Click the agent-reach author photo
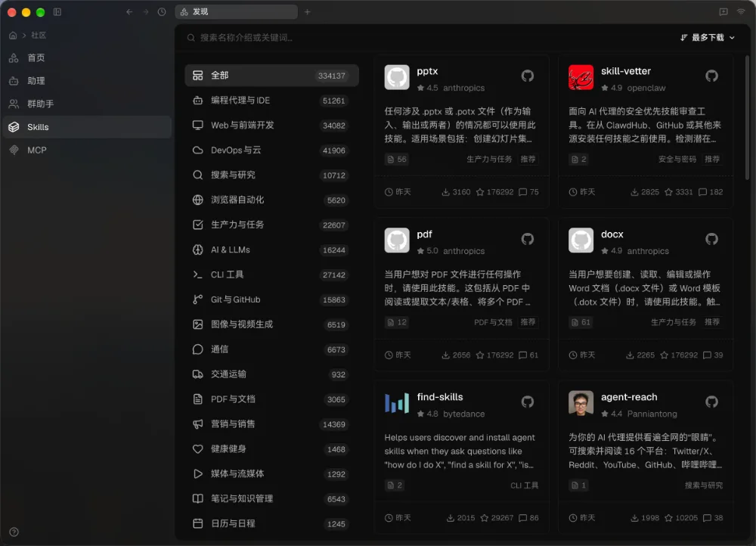The height and width of the screenshot is (546, 756). [581, 403]
